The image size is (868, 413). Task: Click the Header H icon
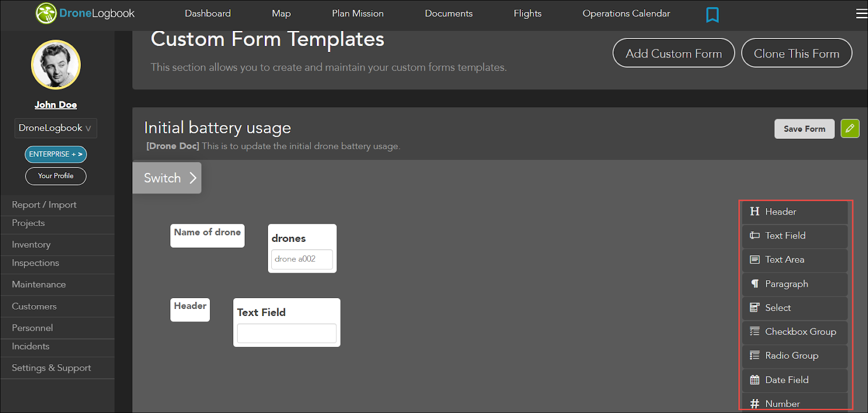click(x=755, y=211)
